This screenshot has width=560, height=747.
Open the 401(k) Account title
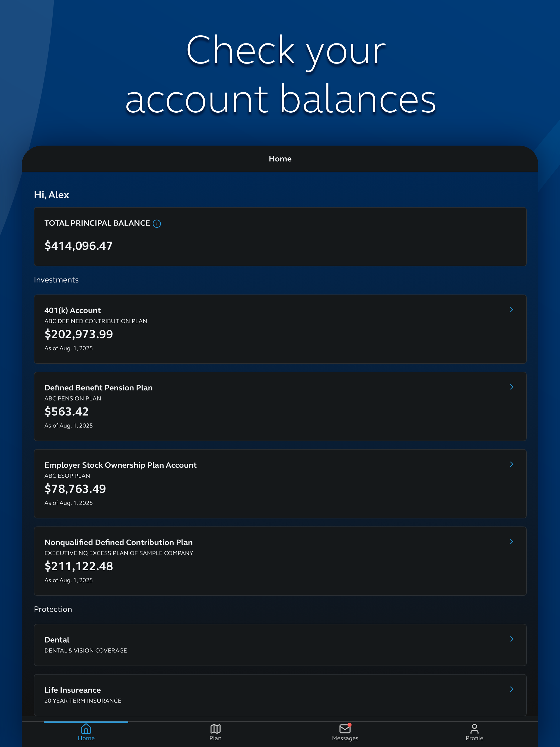coord(72,310)
